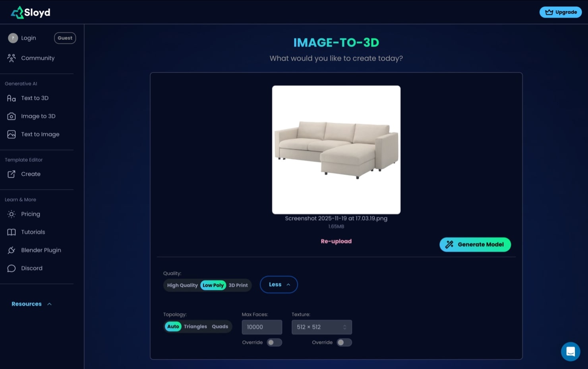Open the Tutorials section
This screenshot has width=588, height=369.
coord(33,232)
